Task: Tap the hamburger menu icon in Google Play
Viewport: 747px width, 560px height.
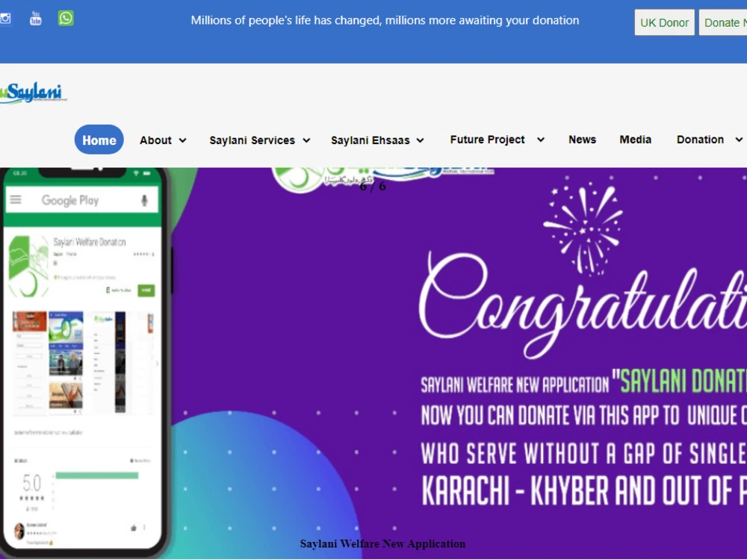Action: (x=16, y=199)
